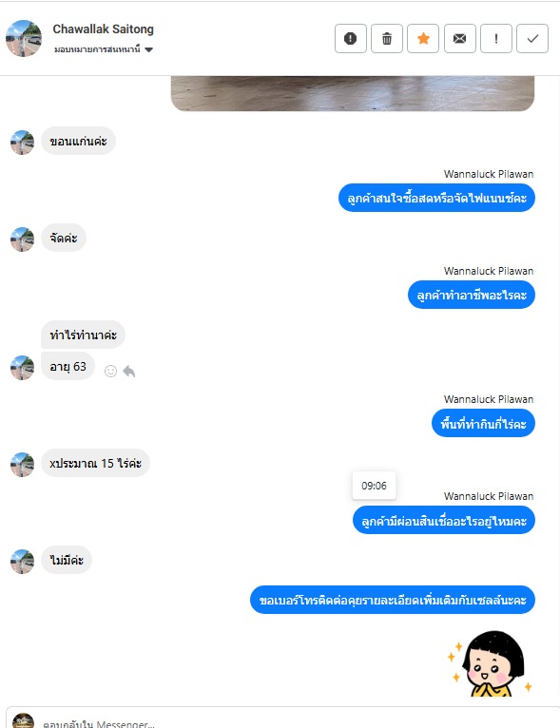The width and height of the screenshot is (560, 728).
Task: Click the spam report exclamation circle icon
Action: [351, 39]
